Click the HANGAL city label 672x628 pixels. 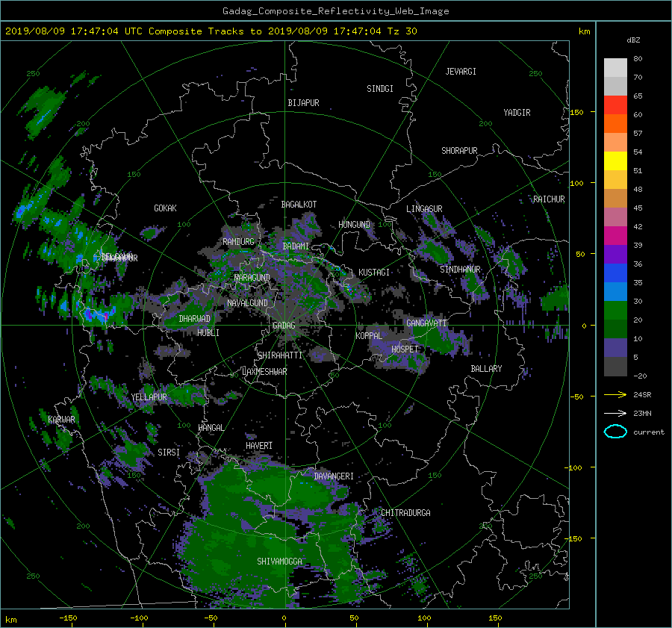(211, 428)
